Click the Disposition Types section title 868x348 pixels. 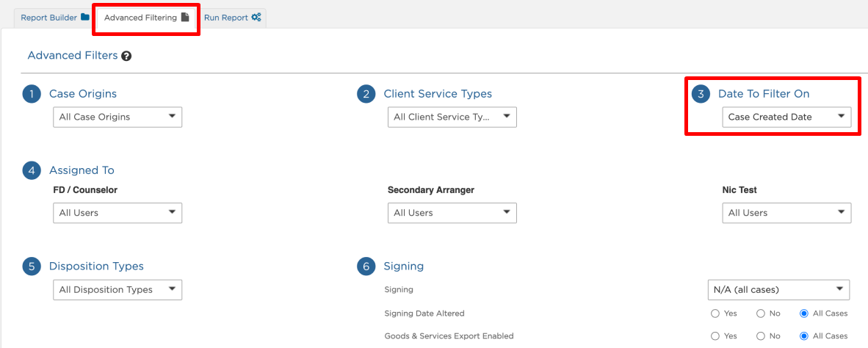tap(96, 267)
